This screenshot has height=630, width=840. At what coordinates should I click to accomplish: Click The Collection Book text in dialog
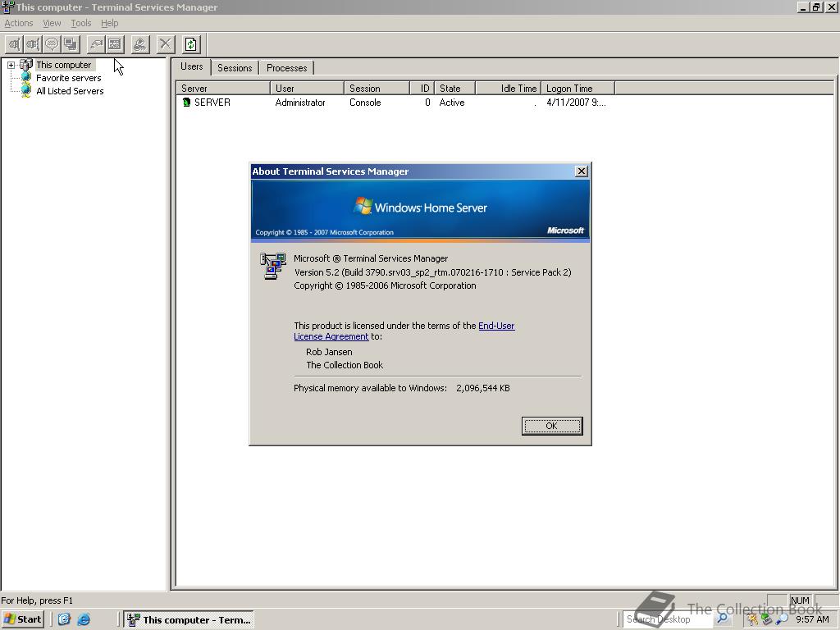345,365
